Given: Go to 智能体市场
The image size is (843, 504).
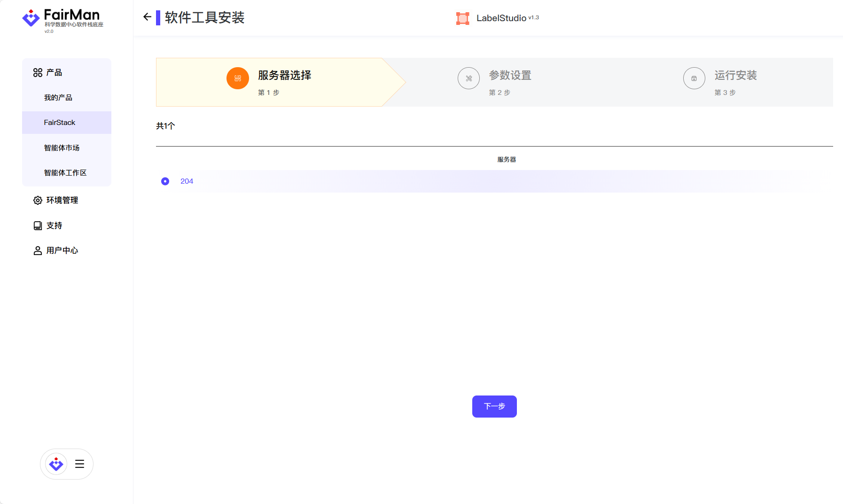Looking at the screenshot, I should tap(62, 148).
